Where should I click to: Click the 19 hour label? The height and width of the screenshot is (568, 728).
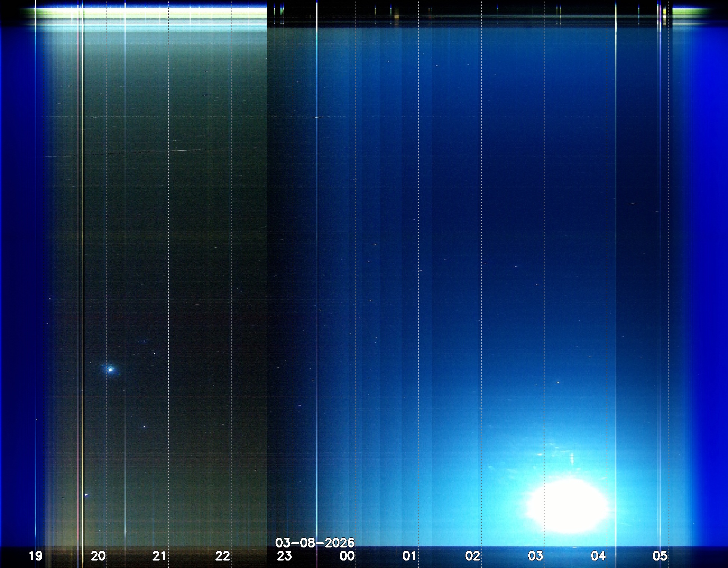(36, 556)
